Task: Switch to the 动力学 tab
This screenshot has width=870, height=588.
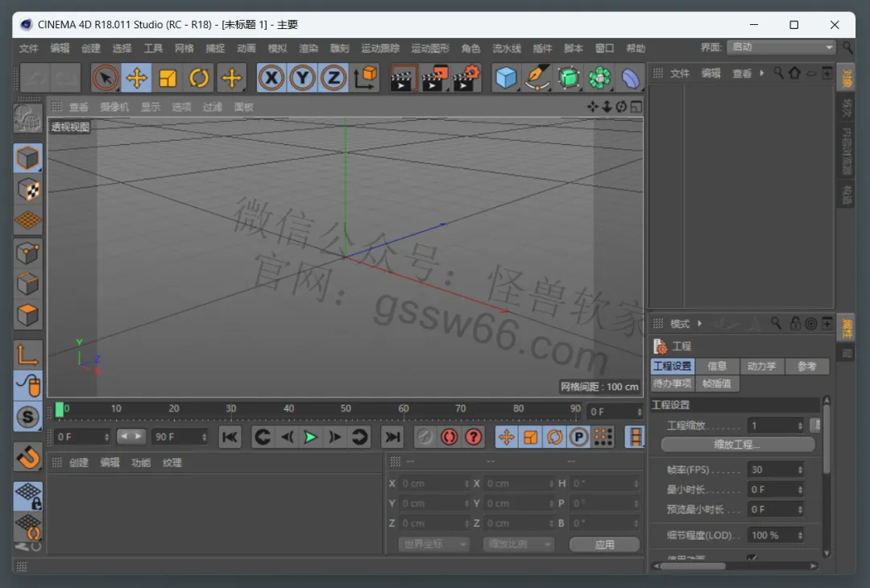Action: (761, 366)
